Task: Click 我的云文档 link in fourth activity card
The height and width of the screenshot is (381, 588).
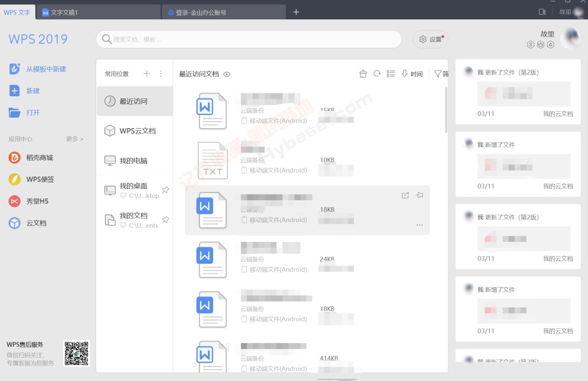Action: coord(558,331)
